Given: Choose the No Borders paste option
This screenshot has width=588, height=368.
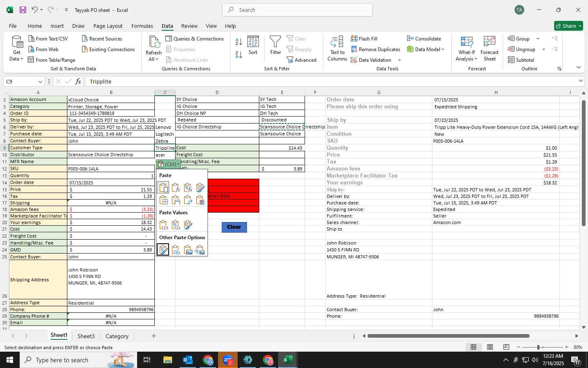Looking at the screenshot, I should click(x=163, y=200).
